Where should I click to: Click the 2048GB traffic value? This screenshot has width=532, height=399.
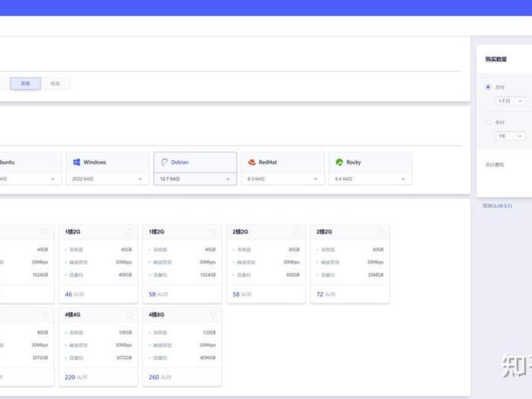[376, 275]
